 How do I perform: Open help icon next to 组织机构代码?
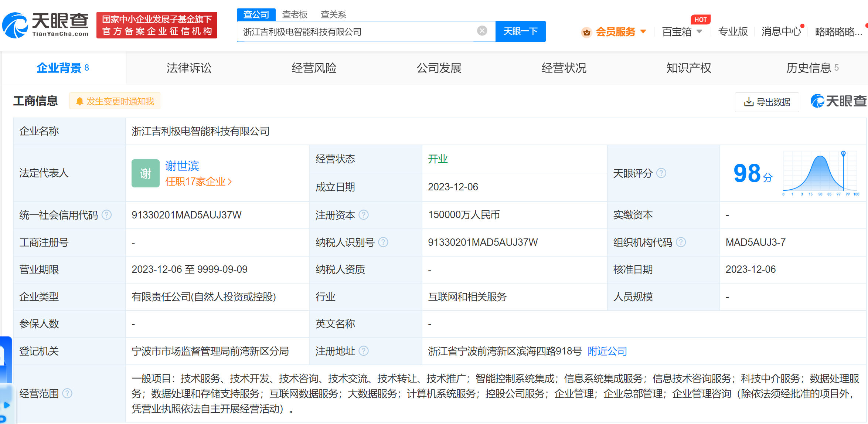point(681,242)
